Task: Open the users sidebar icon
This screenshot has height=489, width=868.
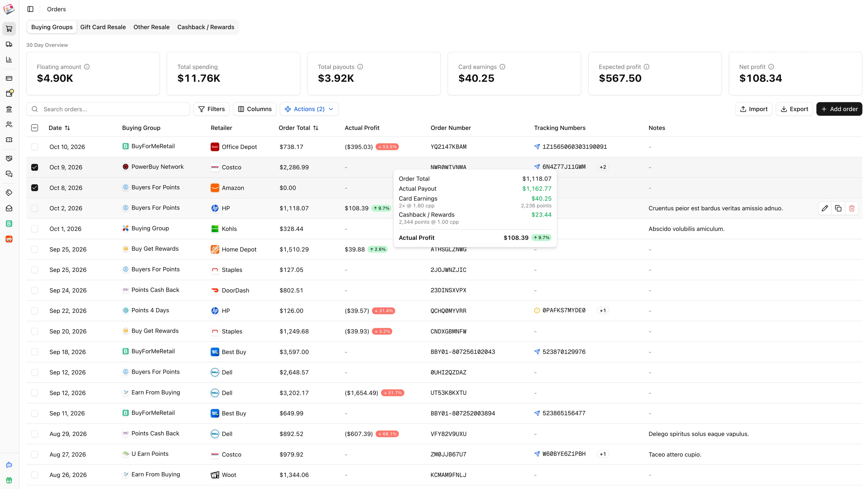Action: pyautogui.click(x=9, y=124)
